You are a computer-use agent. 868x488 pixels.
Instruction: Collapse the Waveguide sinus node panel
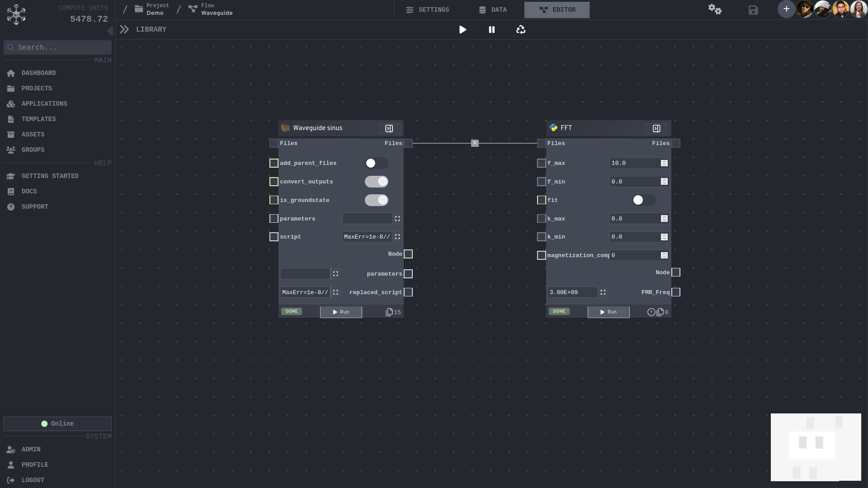(389, 129)
